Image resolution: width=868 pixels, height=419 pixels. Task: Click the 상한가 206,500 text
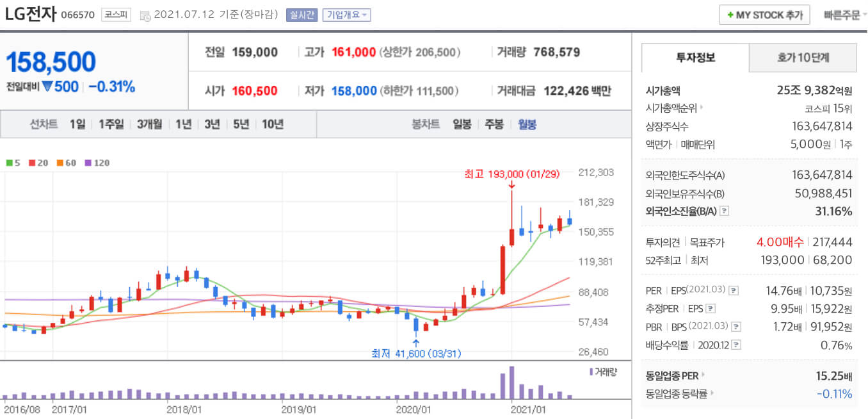420,53
